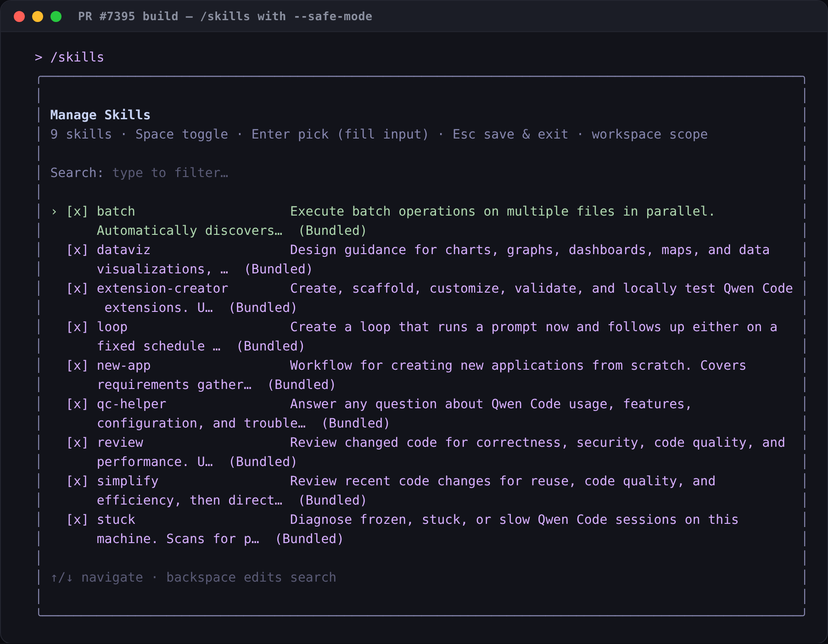The height and width of the screenshot is (644, 828).
Task: Click the review description 'Review changed code'
Action: [364, 443]
